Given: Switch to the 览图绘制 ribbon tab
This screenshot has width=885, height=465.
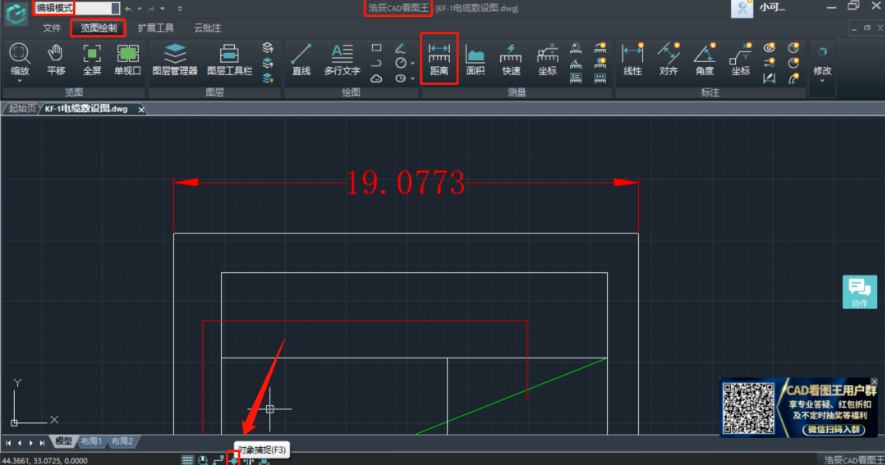Looking at the screenshot, I should (98, 28).
